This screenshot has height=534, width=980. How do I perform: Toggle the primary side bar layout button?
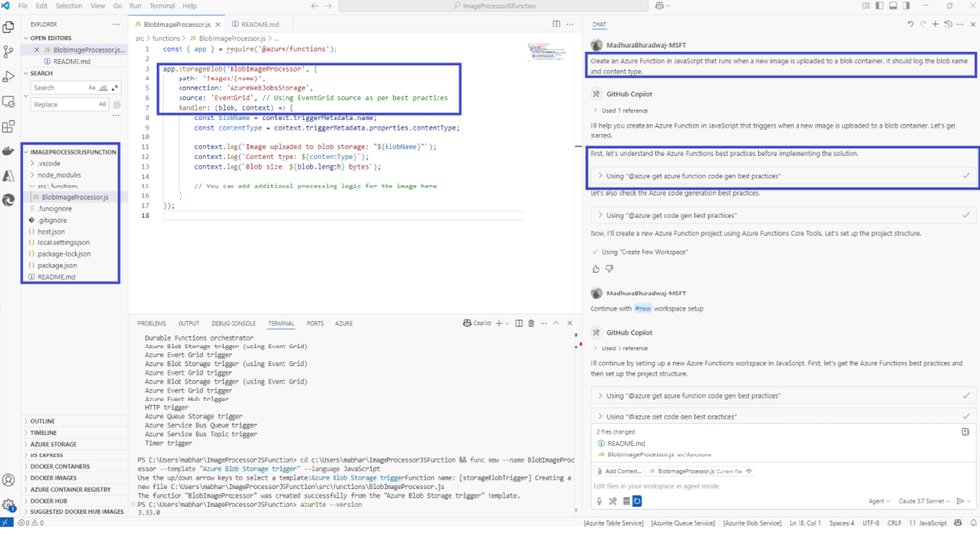(x=879, y=6)
